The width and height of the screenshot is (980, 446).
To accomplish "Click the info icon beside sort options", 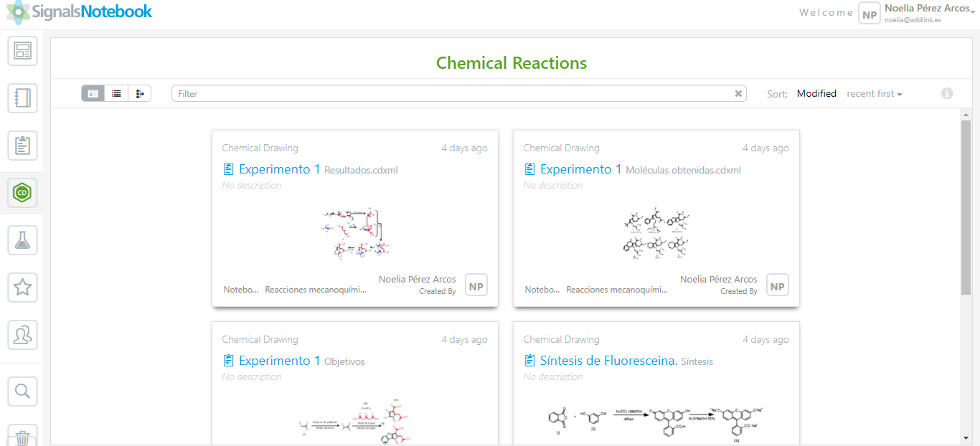I will point(947,93).
